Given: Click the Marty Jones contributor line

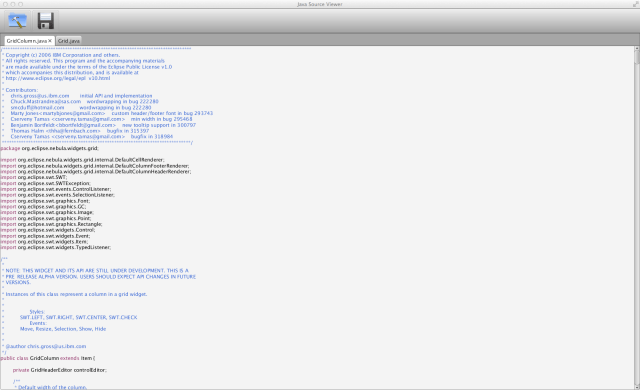Looking at the screenshot, I should click(111, 113).
